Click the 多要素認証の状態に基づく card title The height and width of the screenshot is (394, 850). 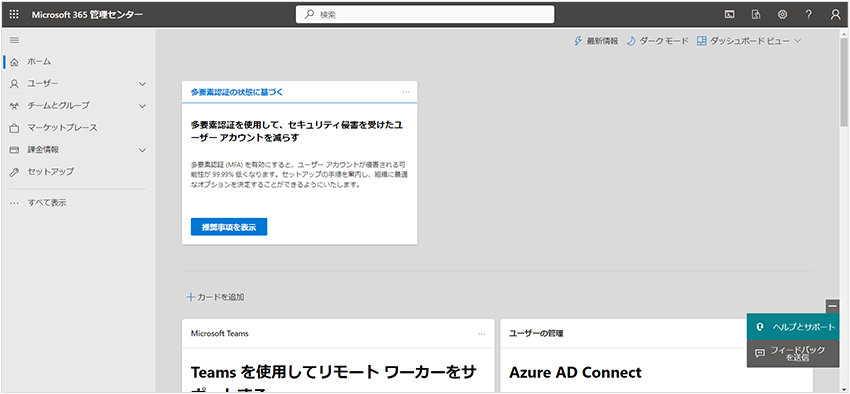point(237,92)
